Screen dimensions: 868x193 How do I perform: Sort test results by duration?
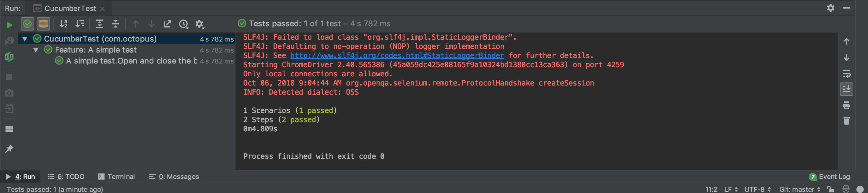80,24
